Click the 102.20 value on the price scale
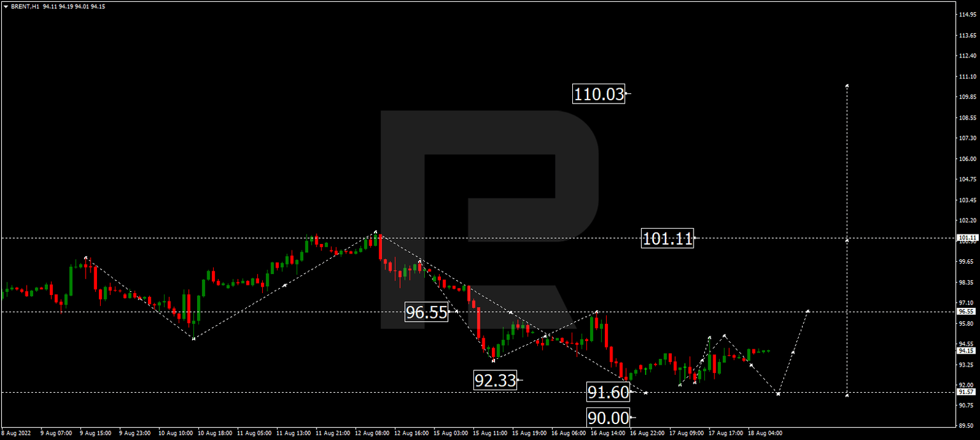This screenshot has width=980, height=440. click(x=968, y=221)
